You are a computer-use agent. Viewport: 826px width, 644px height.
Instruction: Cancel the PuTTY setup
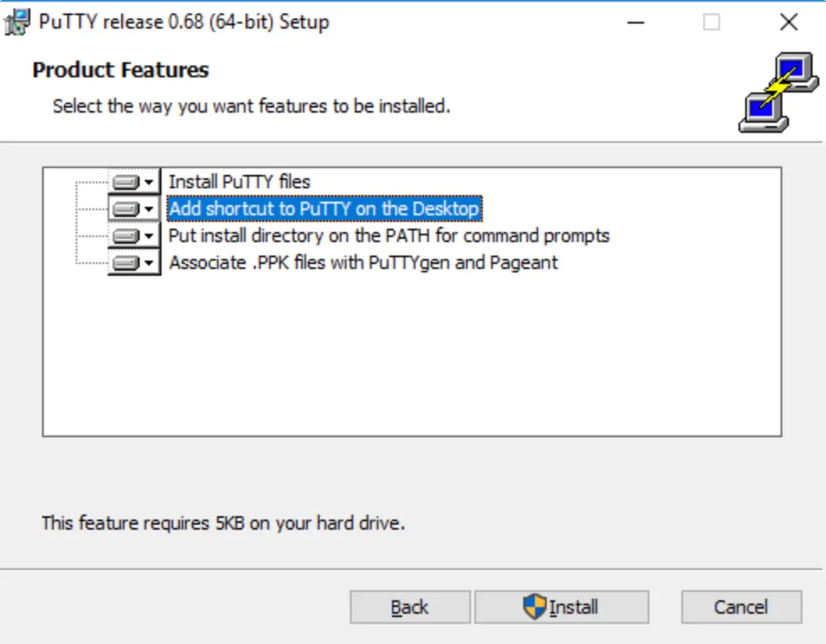tap(741, 607)
